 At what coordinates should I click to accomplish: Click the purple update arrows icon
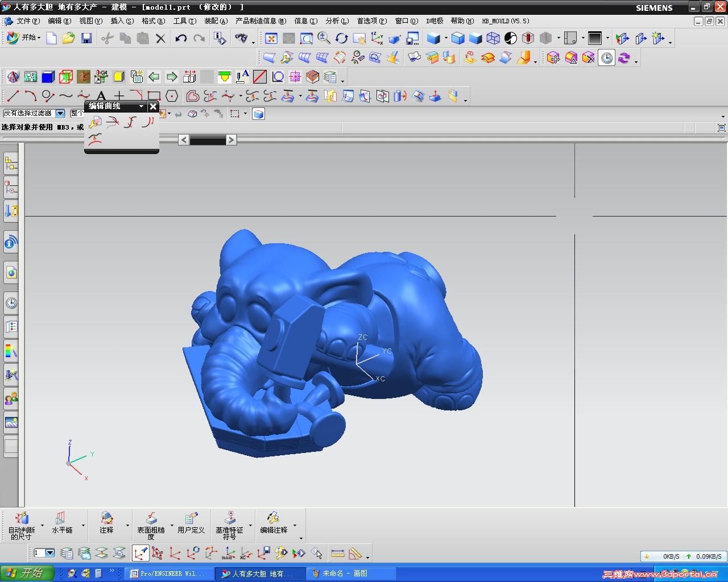[x=624, y=57]
